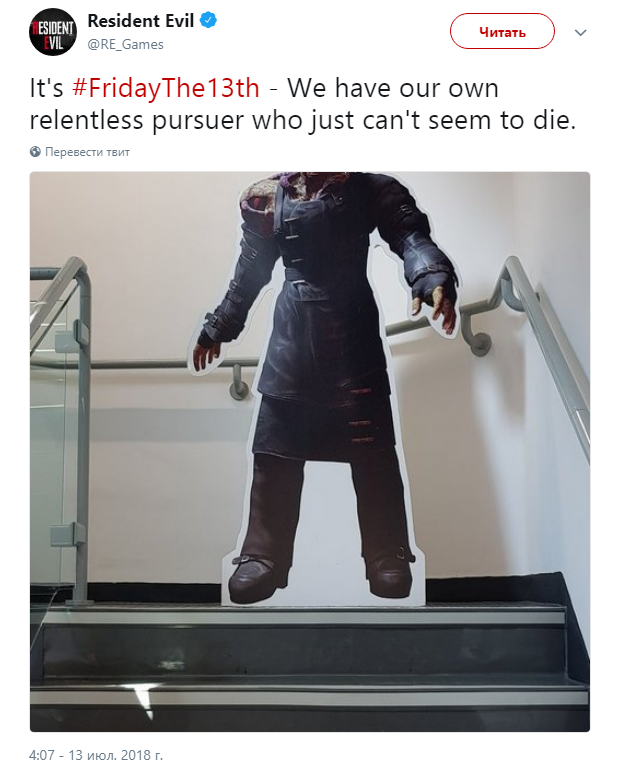Click the Resident Evil display name
Image resolution: width=620 pixels, height=770 pixels.
[140, 21]
